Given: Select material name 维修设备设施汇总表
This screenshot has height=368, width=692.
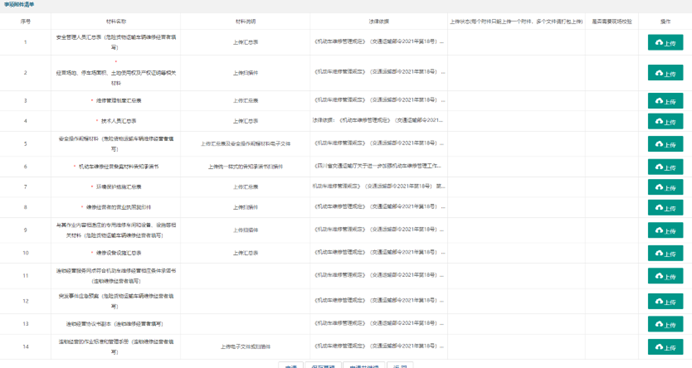Looking at the screenshot, I should pos(118,253).
